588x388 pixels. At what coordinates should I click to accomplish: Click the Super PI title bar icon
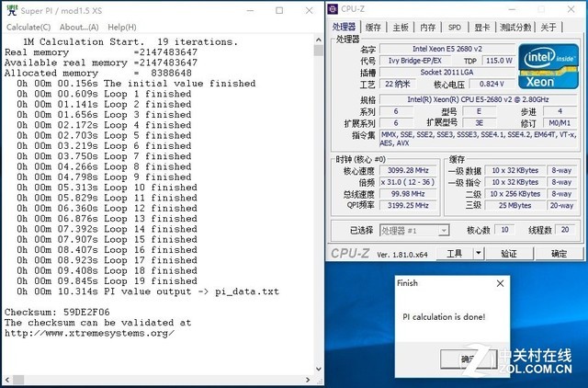pos(11,9)
